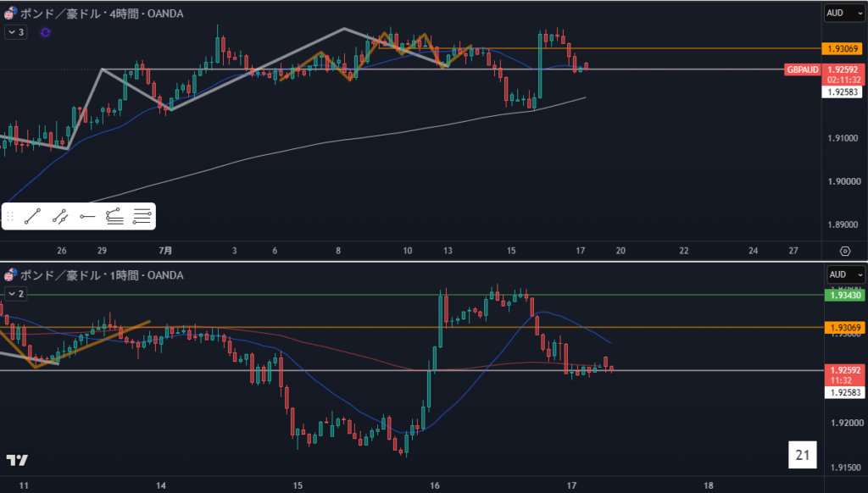This screenshot has height=493, width=868.
Task: Click the ポンド/豪ドル 4時間 OANDA chart title
Action: pyautogui.click(x=102, y=14)
